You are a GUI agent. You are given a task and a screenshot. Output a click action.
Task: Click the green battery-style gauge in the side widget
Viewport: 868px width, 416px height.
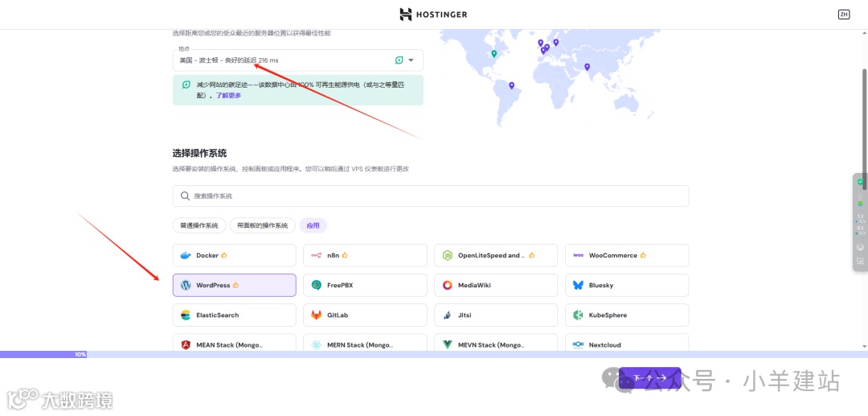click(x=860, y=200)
